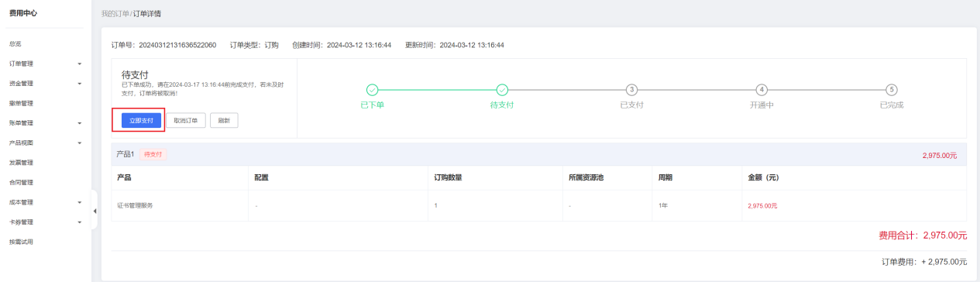Expand the 账单管理 sidebar menu

point(46,123)
